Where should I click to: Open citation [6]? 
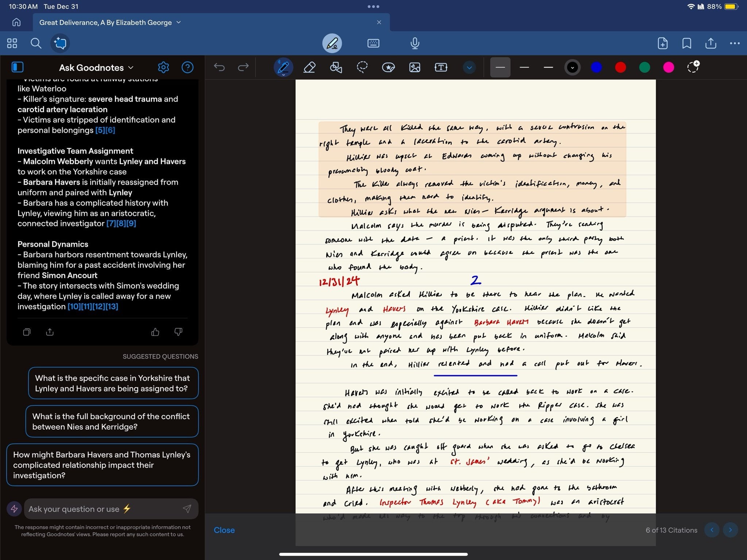coord(110,130)
